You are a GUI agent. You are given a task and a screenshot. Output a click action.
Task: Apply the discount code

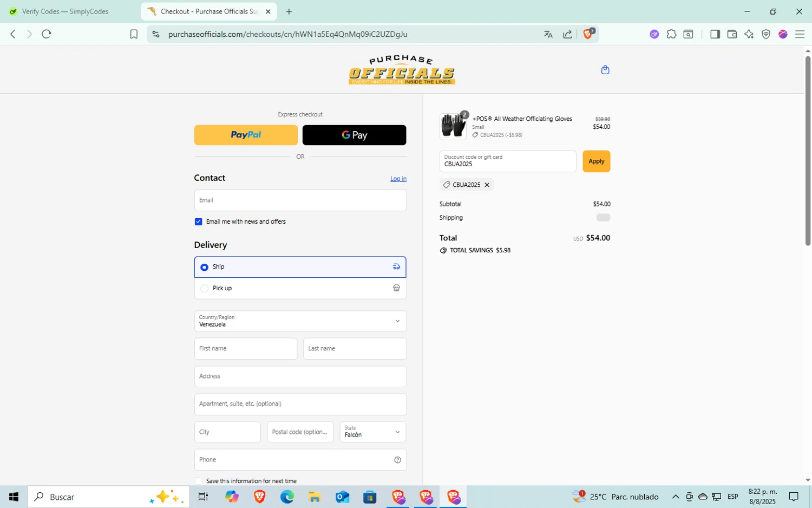pos(596,161)
